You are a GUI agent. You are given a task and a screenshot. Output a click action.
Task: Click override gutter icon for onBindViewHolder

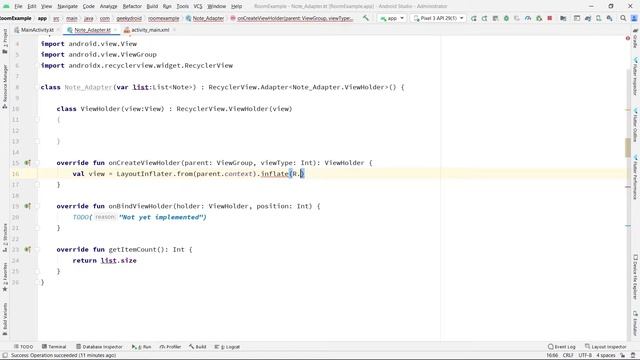point(27,206)
